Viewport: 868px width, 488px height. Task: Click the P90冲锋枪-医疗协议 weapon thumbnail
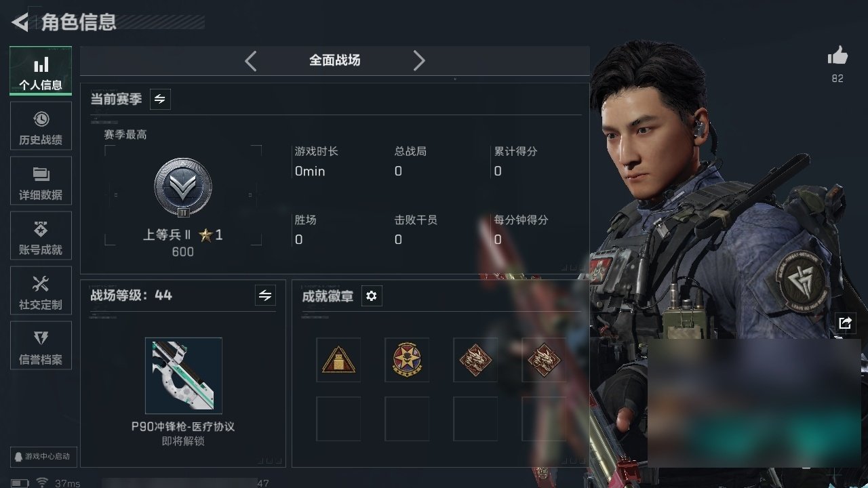184,375
